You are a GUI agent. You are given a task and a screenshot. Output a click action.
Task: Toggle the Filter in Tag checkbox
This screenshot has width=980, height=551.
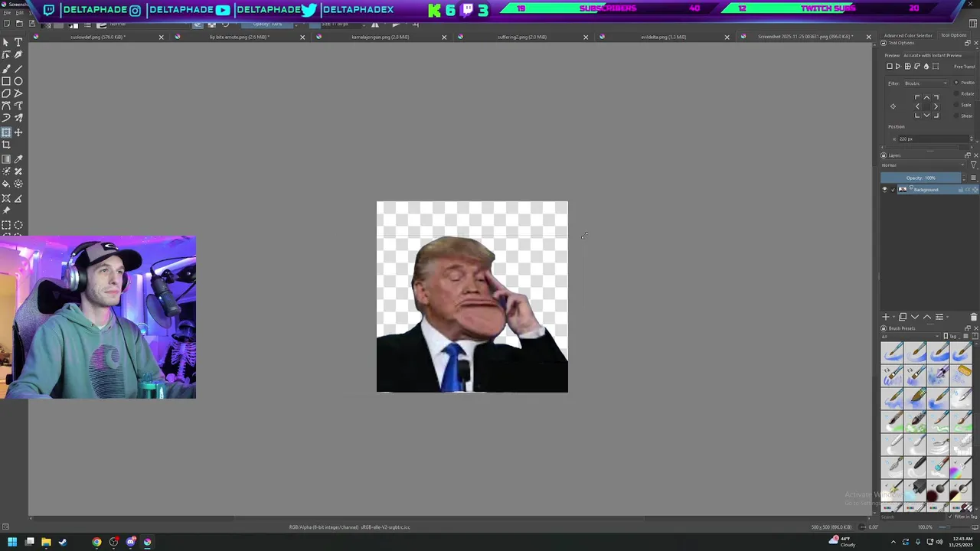coord(951,517)
